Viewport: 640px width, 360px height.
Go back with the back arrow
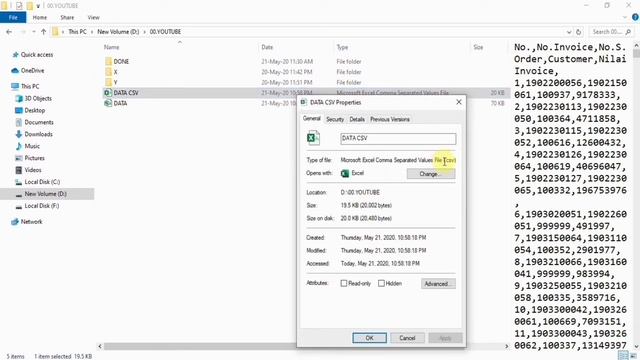click(x=9, y=31)
